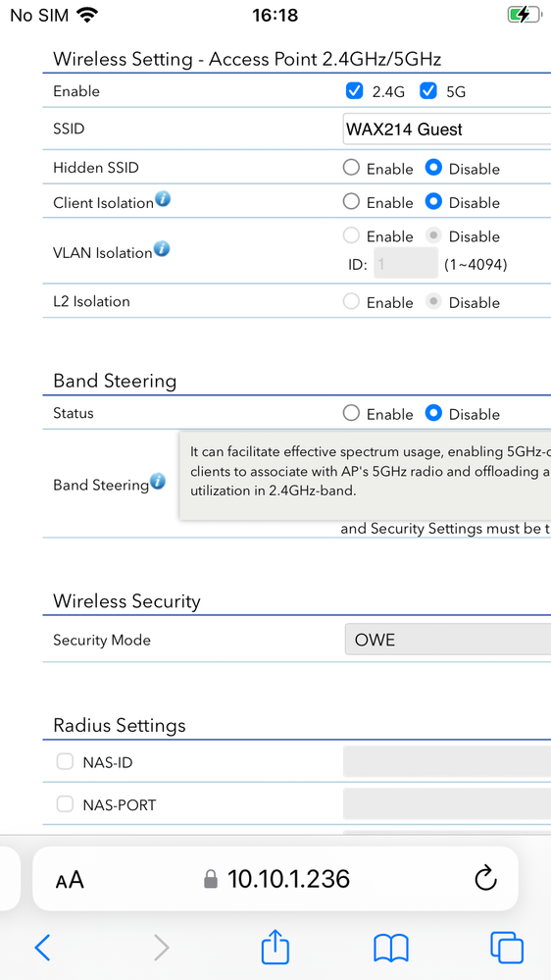551x980 pixels.
Task: Reload the page in Safari
Action: [x=485, y=878]
